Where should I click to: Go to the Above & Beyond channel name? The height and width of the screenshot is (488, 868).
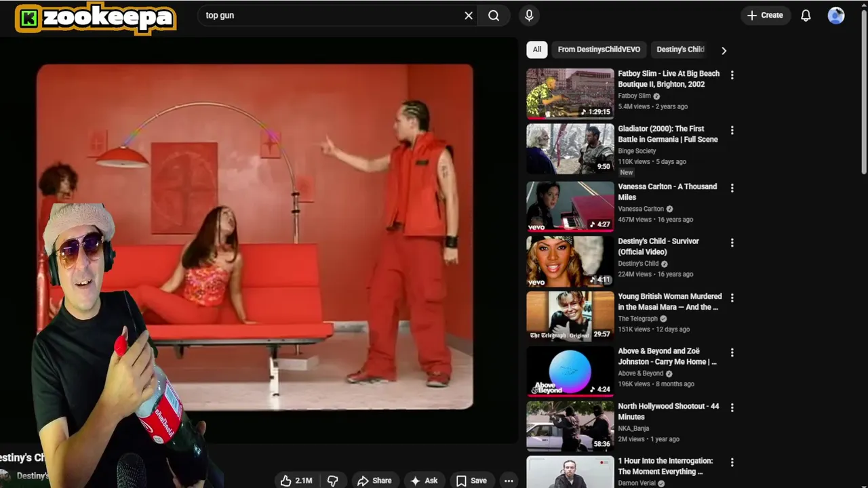click(641, 373)
